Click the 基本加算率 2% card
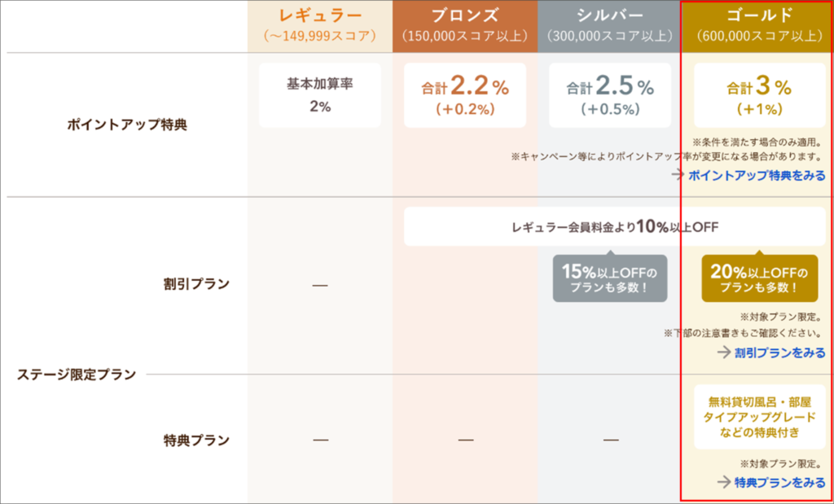834x504 pixels. pos(320,95)
